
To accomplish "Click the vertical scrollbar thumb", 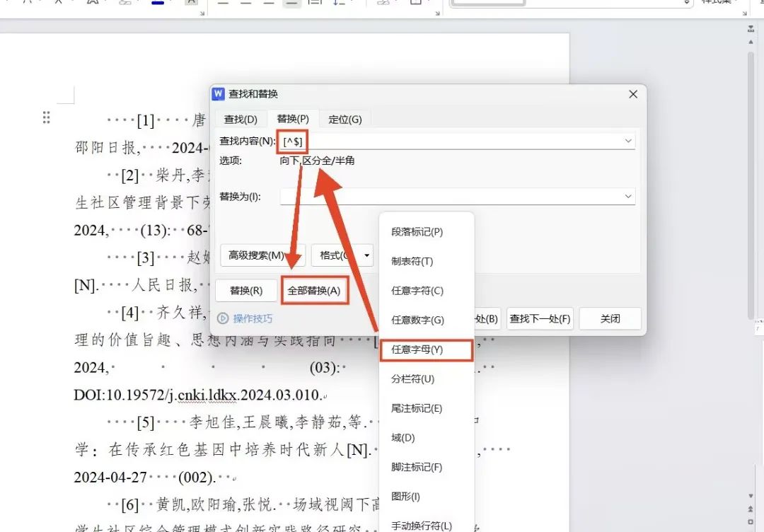I will [751, 185].
